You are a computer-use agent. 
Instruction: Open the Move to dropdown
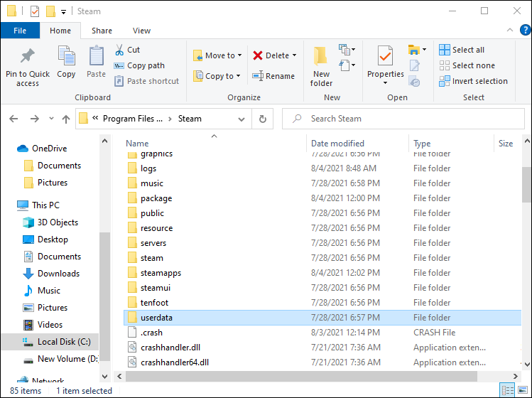(217, 55)
